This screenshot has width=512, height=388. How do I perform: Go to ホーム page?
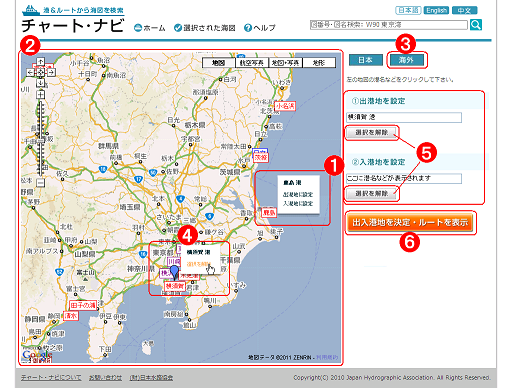point(150,28)
